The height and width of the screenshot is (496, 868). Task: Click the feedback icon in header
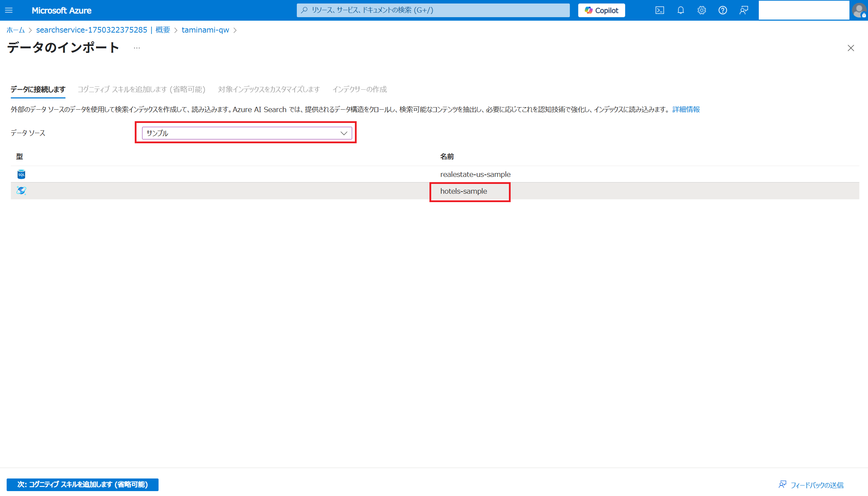pos(744,10)
